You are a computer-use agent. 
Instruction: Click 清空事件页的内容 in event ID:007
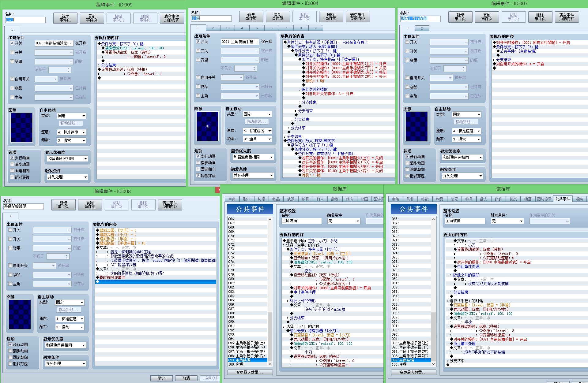point(567,17)
